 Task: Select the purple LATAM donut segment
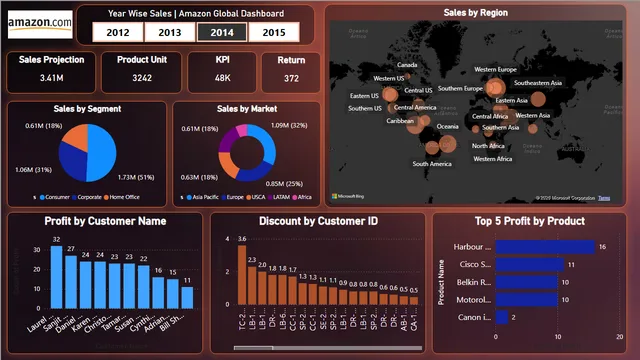click(227, 141)
